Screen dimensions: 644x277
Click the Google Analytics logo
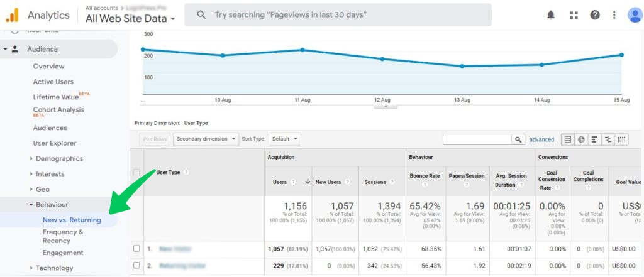(x=13, y=15)
